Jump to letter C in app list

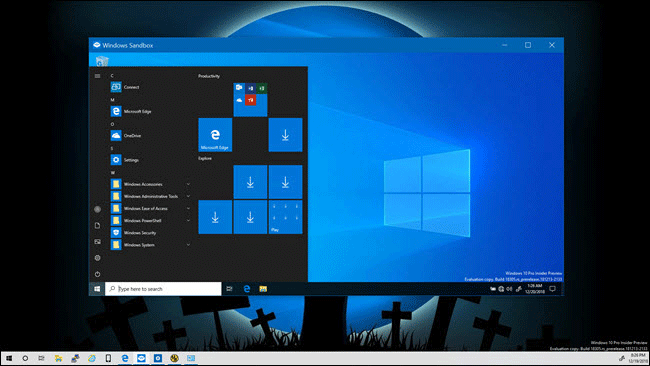[x=112, y=75]
